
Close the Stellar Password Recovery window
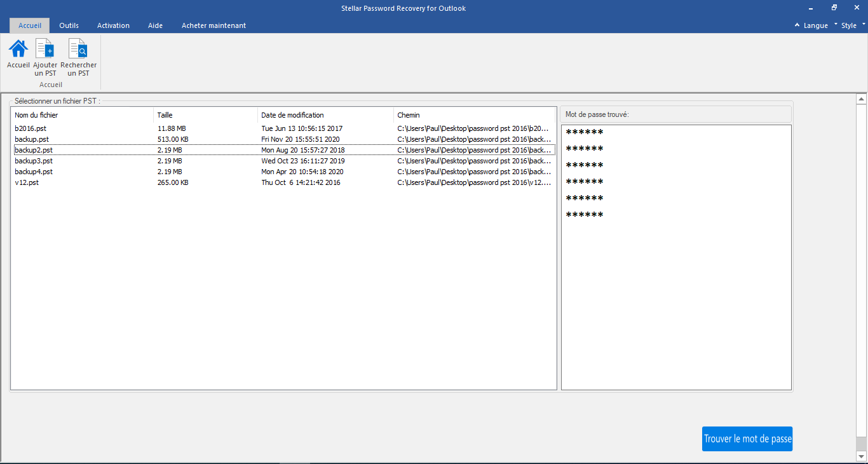click(857, 8)
